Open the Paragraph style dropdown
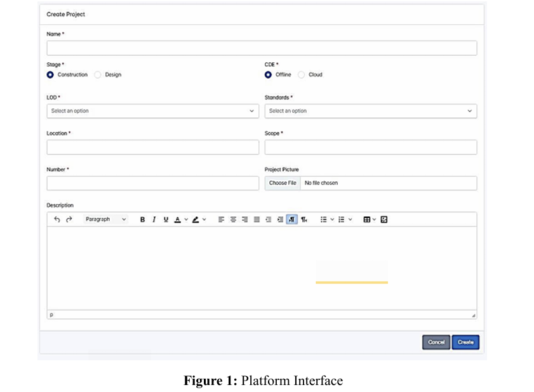534x392 pixels. click(x=105, y=219)
